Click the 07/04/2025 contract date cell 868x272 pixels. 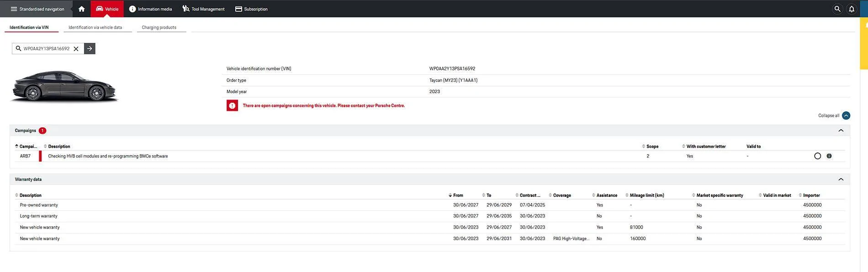click(532, 205)
